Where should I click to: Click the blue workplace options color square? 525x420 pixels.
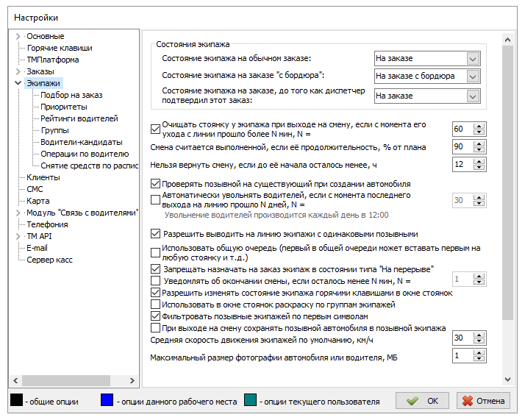pos(107,401)
